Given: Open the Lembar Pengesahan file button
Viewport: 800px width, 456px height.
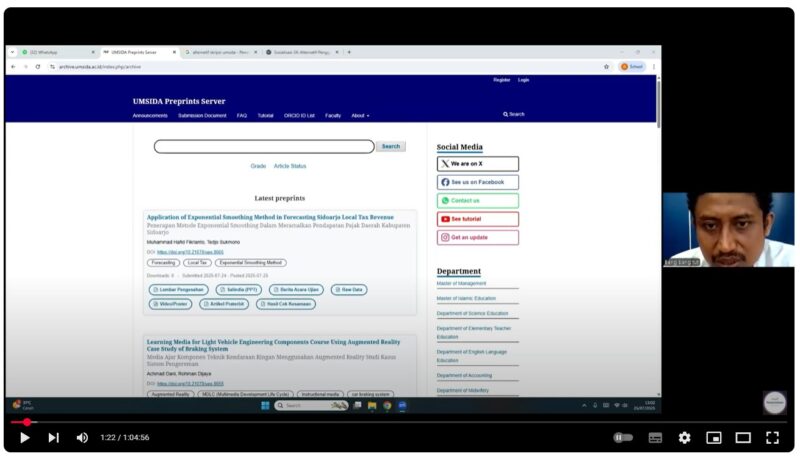Looking at the screenshot, I should tap(179, 290).
